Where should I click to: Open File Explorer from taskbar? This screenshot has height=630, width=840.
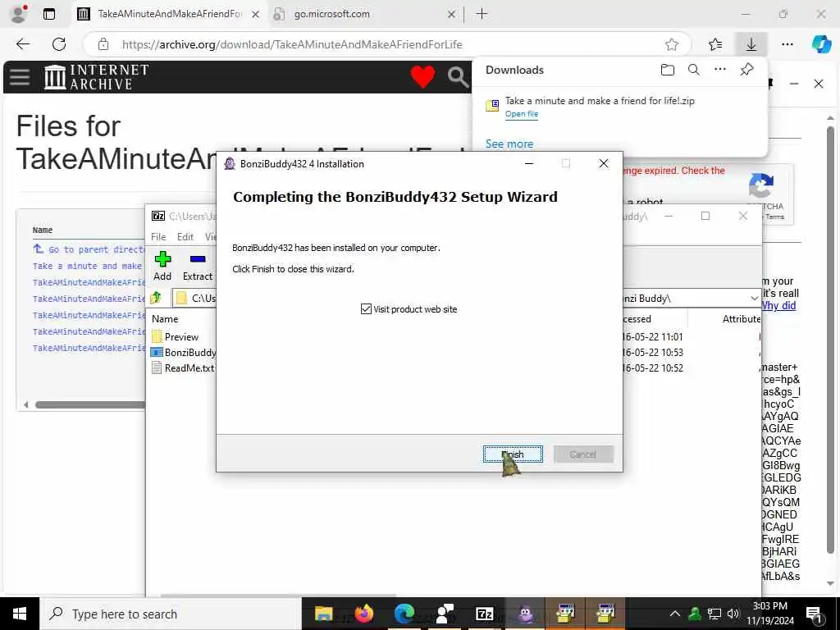click(x=323, y=614)
